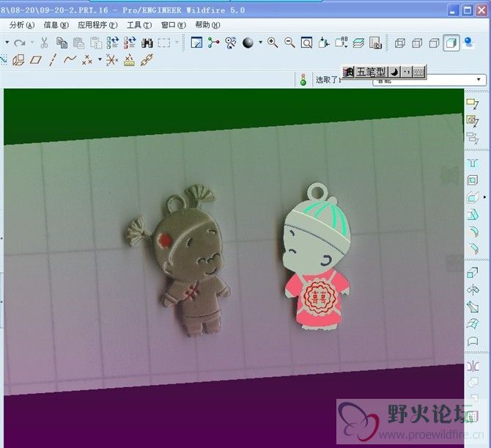Select the Round tool
Screen dimensions: 491x448
[473, 232]
